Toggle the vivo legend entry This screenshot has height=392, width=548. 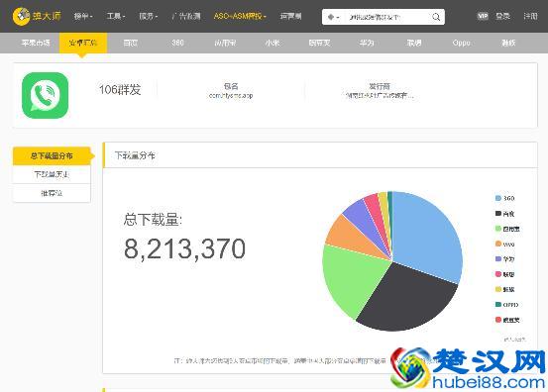point(505,244)
